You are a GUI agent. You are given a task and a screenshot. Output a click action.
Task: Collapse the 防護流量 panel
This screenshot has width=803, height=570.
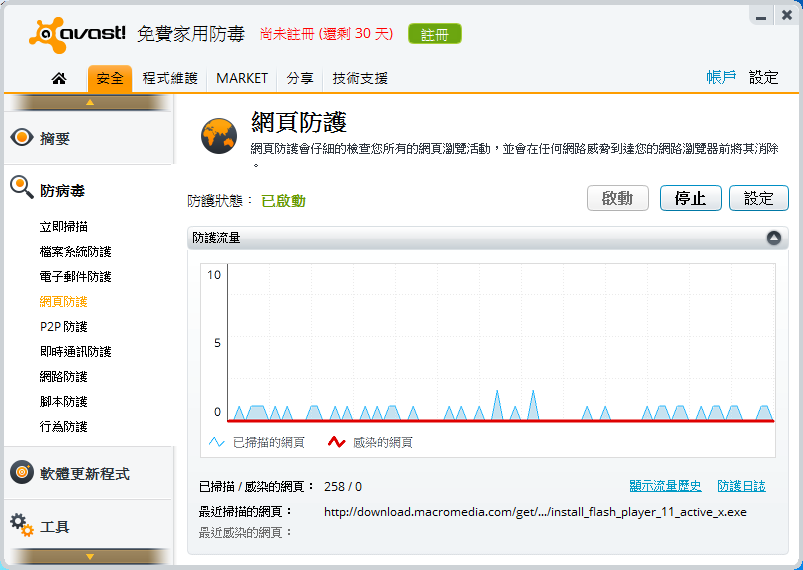click(773, 238)
